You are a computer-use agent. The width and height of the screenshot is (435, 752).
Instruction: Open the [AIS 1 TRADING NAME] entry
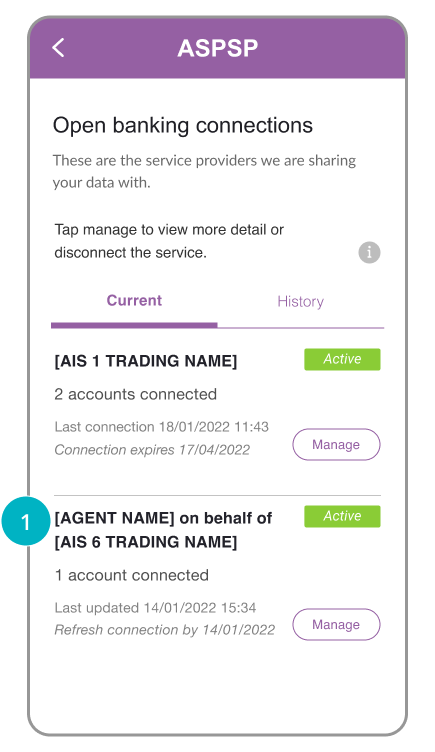[x=146, y=361]
